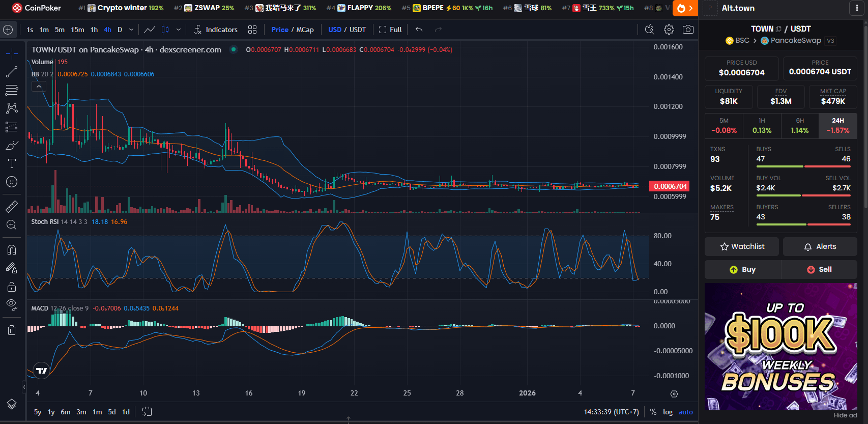Open the Crypto winter trending token
The height and width of the screenshot is (424, 868).
click(x=121, y=8)
